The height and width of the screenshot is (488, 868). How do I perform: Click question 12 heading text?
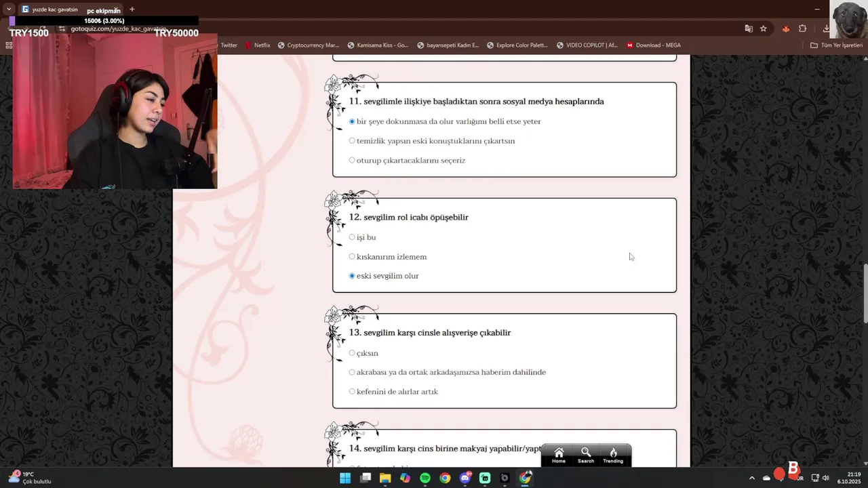click(x=409, y=218)
